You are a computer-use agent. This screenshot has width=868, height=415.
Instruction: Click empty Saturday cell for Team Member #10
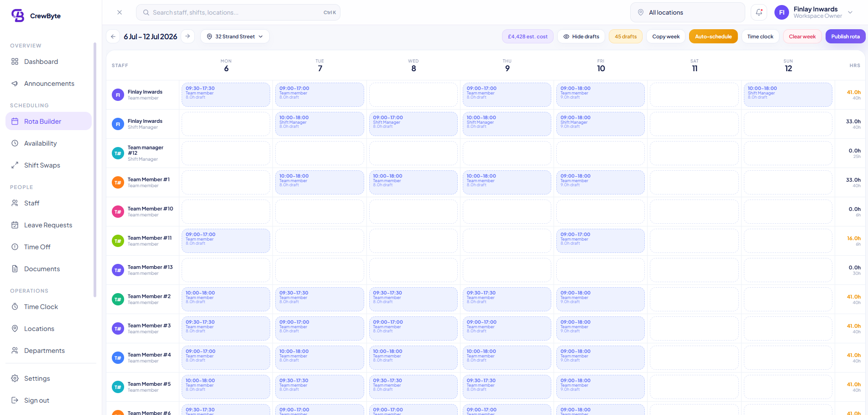(695, 211)
